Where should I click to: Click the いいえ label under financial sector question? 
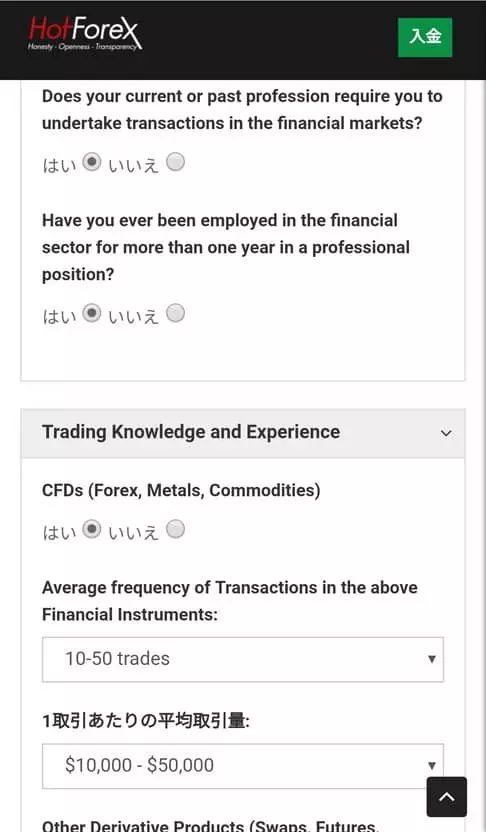click(133, 316)
